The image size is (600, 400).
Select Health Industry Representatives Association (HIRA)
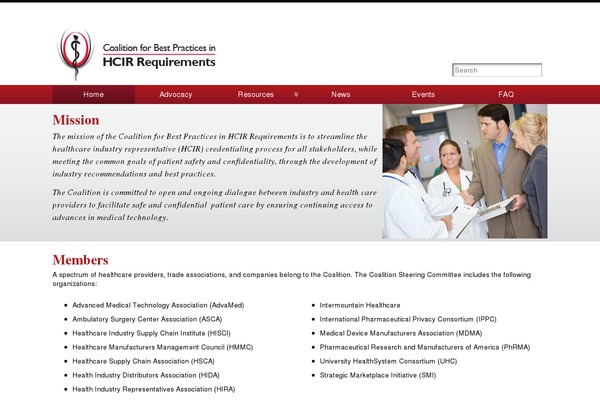pyautogui.click(x=153, y=389)
